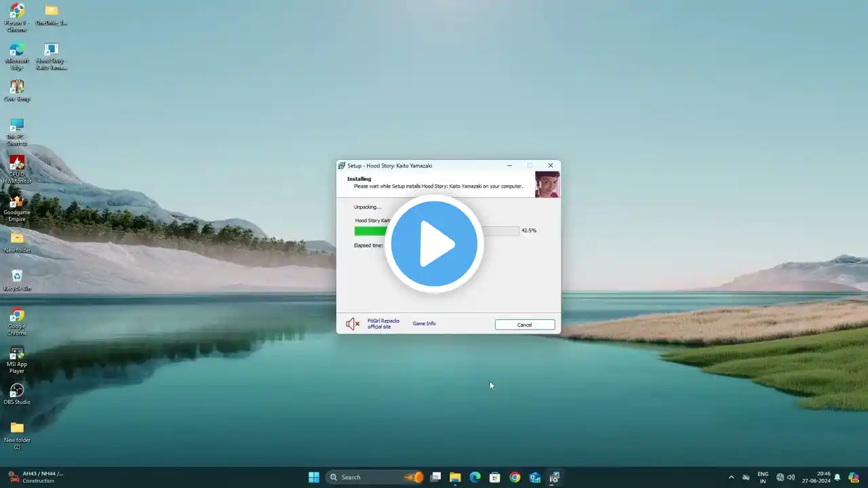Image resolution: width=868 pixels, height=488 pixels.
Task: Click the cloud-sync icon in system tray
Action: tap(746, 477)
